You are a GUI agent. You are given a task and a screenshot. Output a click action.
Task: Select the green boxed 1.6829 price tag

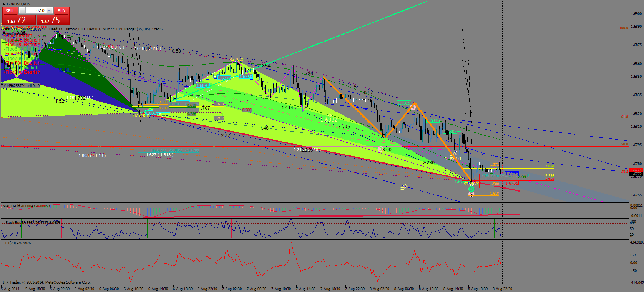click(x=404, y=103)
